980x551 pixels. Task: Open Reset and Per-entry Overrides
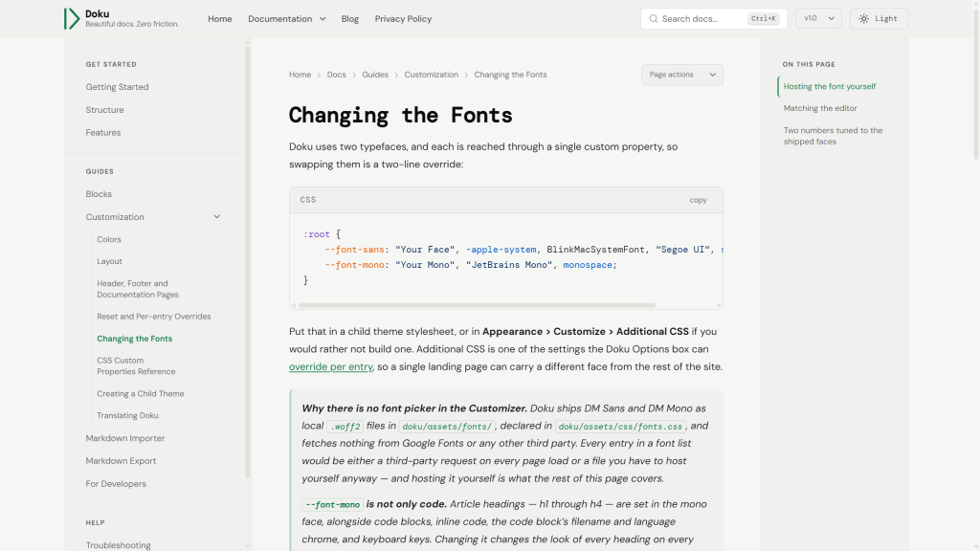(154, 316)
